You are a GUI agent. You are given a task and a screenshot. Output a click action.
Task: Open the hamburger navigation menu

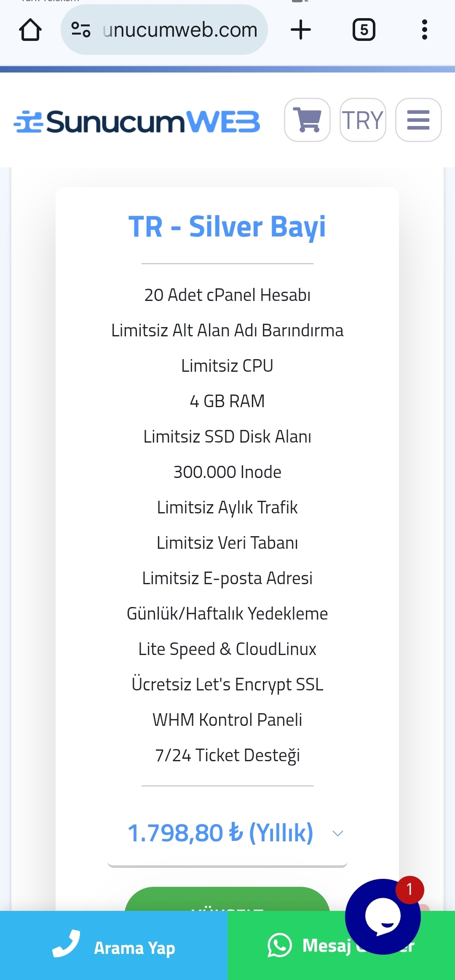[418, 120]
